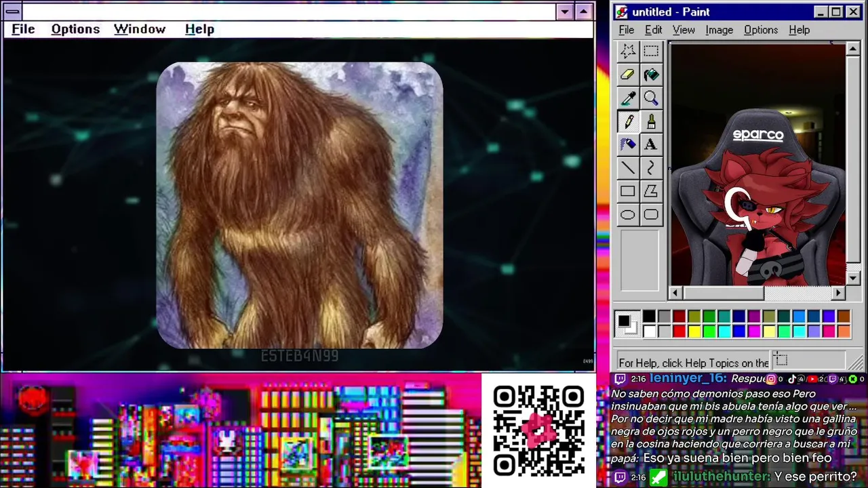The image size is (868, 488).
Task: Click the Bigfoot creature image
Action: tap(300, 205)
